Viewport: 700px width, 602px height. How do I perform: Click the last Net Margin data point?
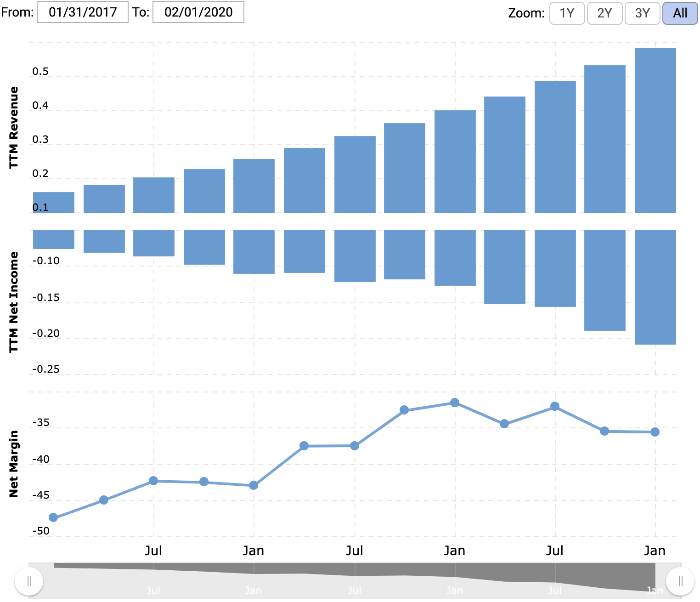[x=655, y=432]
